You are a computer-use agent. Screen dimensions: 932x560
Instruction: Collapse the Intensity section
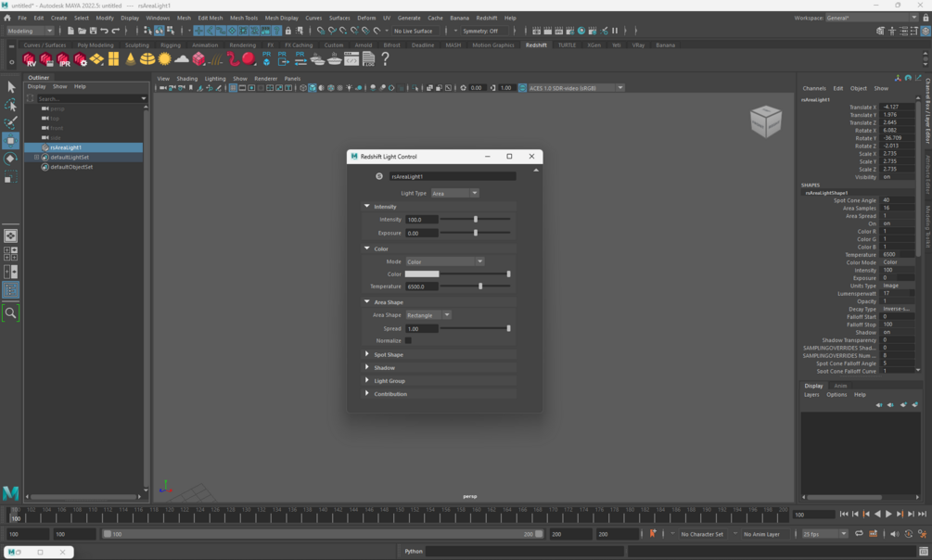pyautogui.click(x=366, y=206)
